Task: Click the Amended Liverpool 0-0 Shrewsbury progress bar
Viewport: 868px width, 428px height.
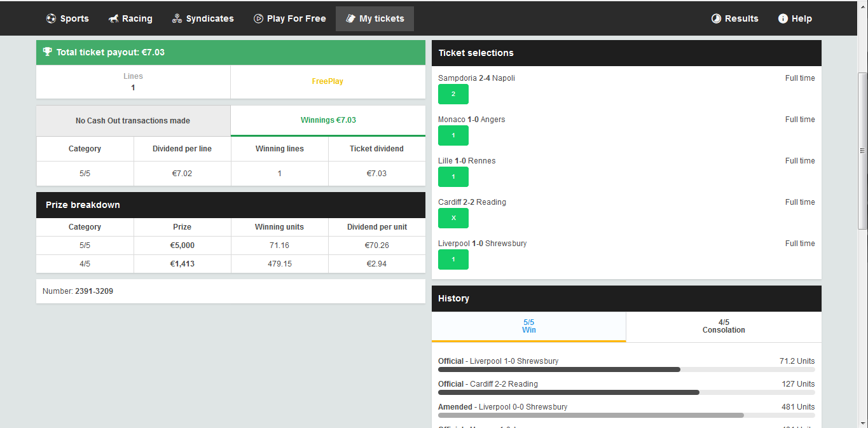Action: click(626, 415)
